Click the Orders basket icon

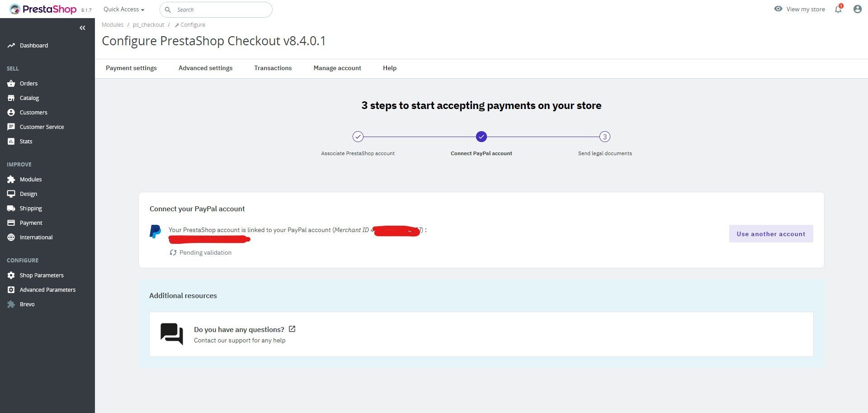point(11,84)
